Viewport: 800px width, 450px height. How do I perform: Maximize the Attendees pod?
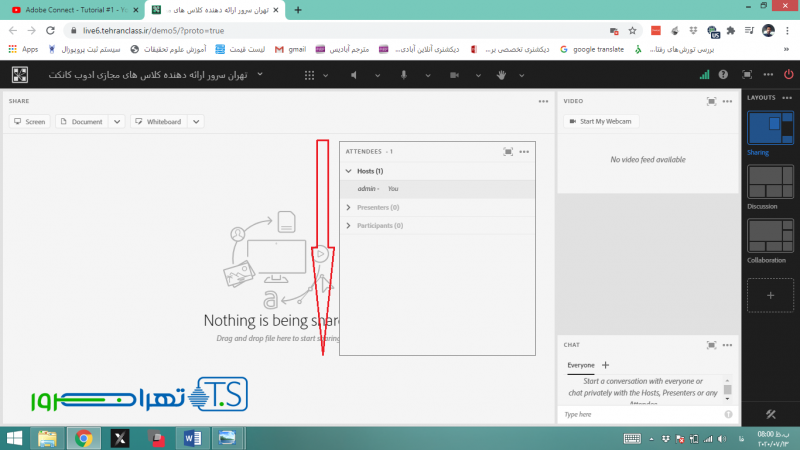pos(509,151)
